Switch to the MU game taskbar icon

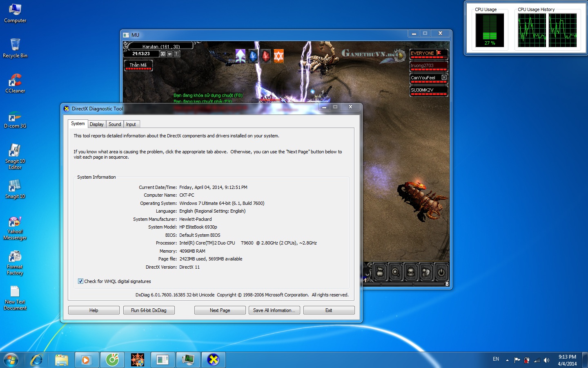(138, 360)
